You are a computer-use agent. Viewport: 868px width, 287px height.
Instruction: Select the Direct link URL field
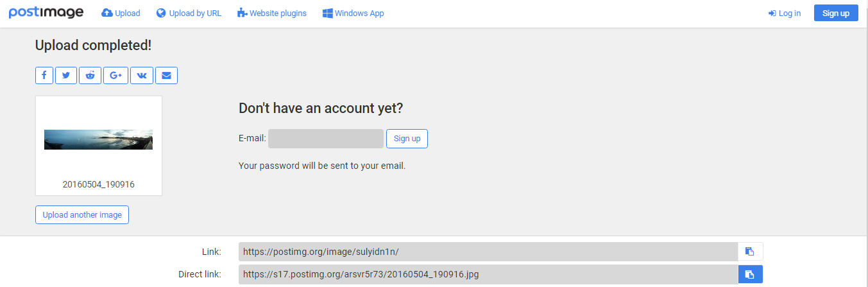[488, 274]
